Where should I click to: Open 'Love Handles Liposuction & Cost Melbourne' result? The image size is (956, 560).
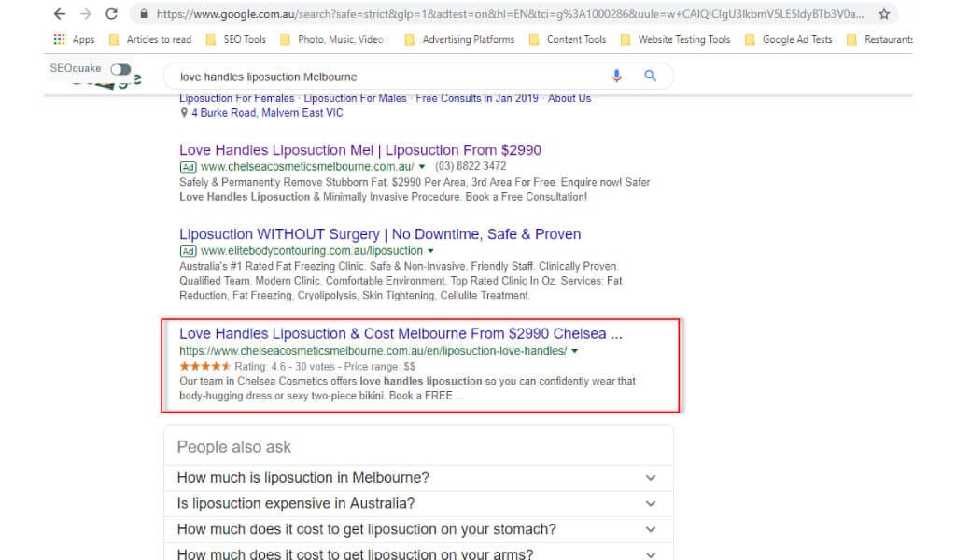tap(401, 334)
